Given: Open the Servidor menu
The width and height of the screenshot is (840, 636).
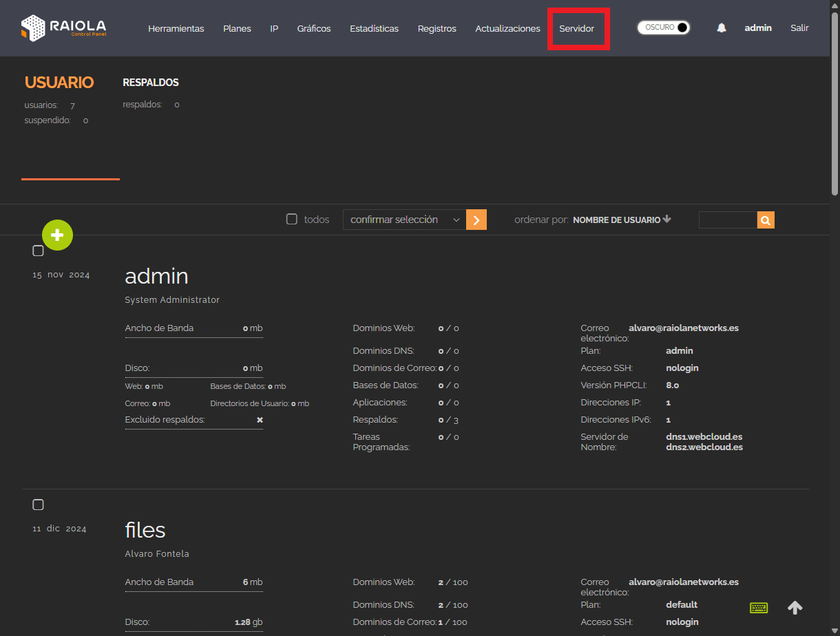Looking at the screenshot, I should pos(577,28).
